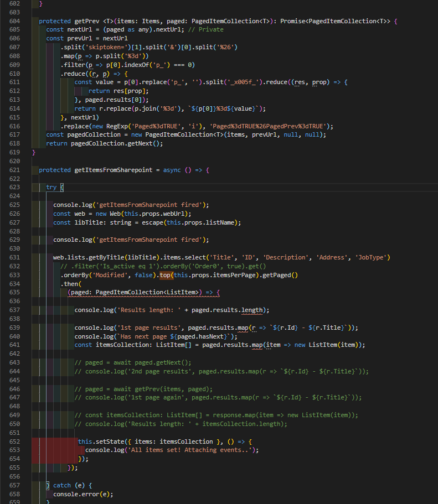Click the underlined 'length' on line 637
The height and width of the screenshot is (504, 438).
click(x=252, y=310)
